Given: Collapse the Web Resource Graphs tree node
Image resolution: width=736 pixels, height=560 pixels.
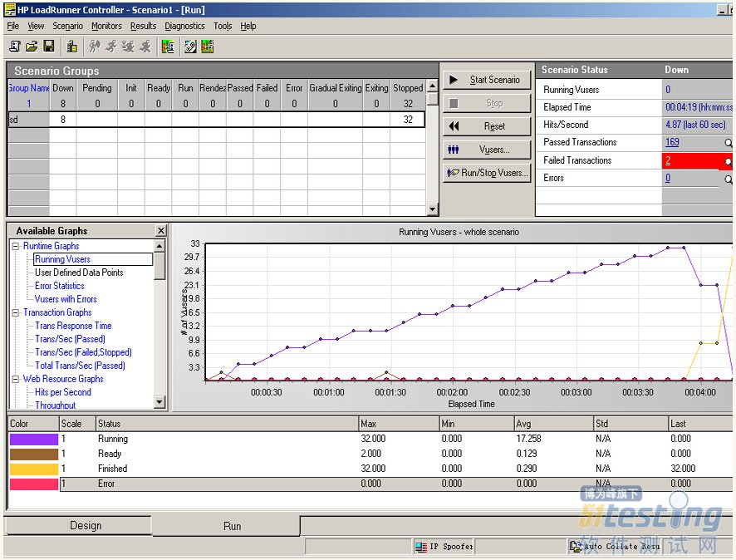Looking at the screenshot, I should (x=16, y=379).
